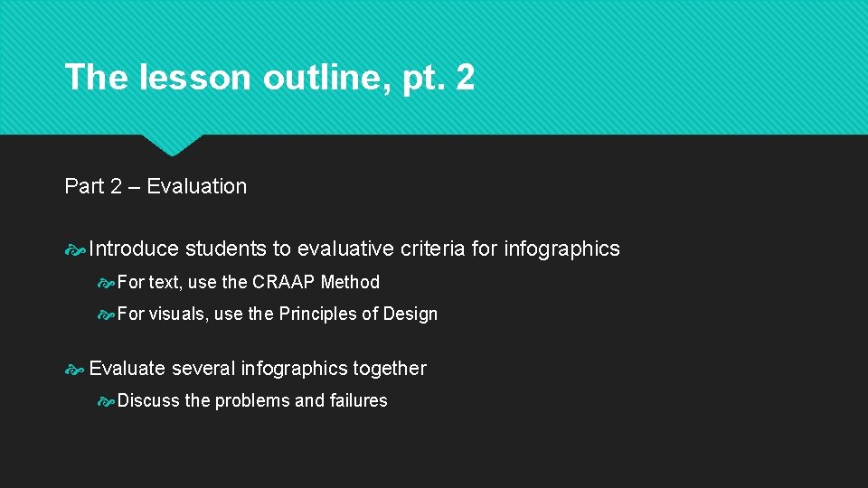Click the bullet icon beside "Discuss the problems"
Viewport: 868px width, 488px height.
[105, 401]
